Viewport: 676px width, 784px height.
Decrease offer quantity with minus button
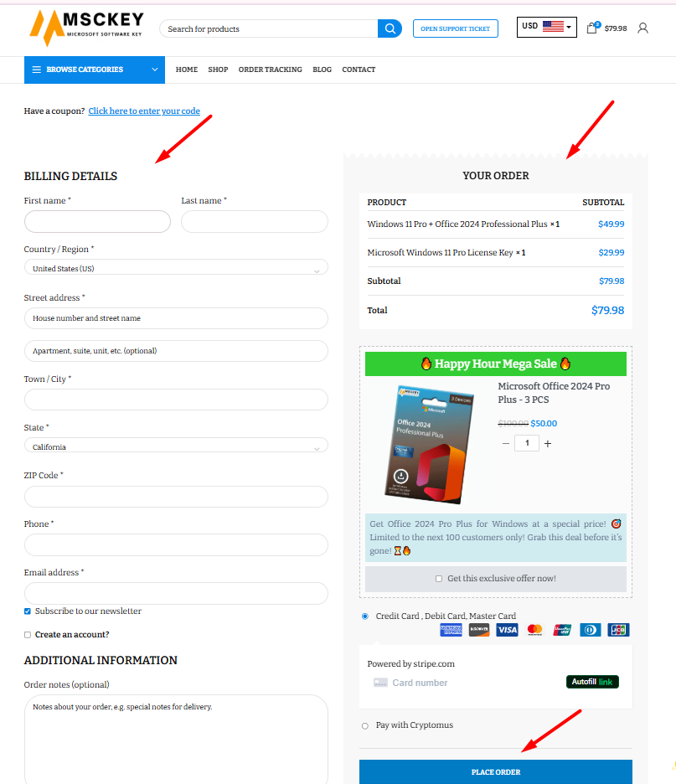[505, 443]
